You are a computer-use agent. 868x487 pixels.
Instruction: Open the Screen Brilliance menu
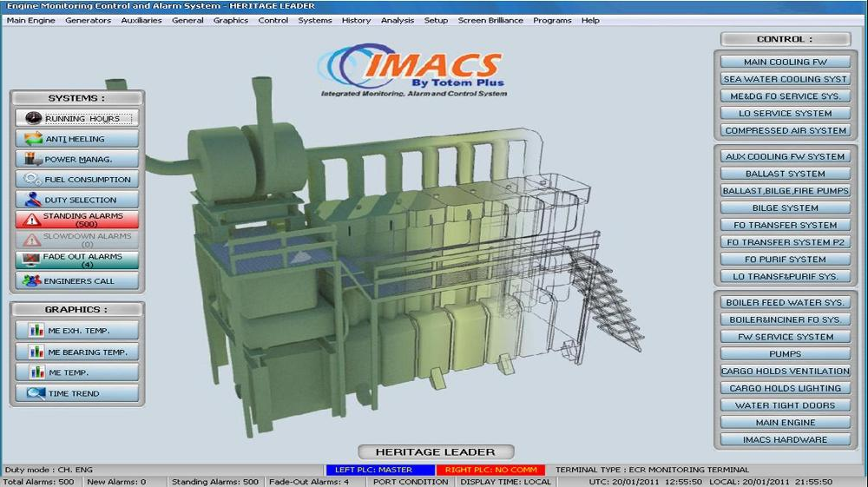pos(490,20)
